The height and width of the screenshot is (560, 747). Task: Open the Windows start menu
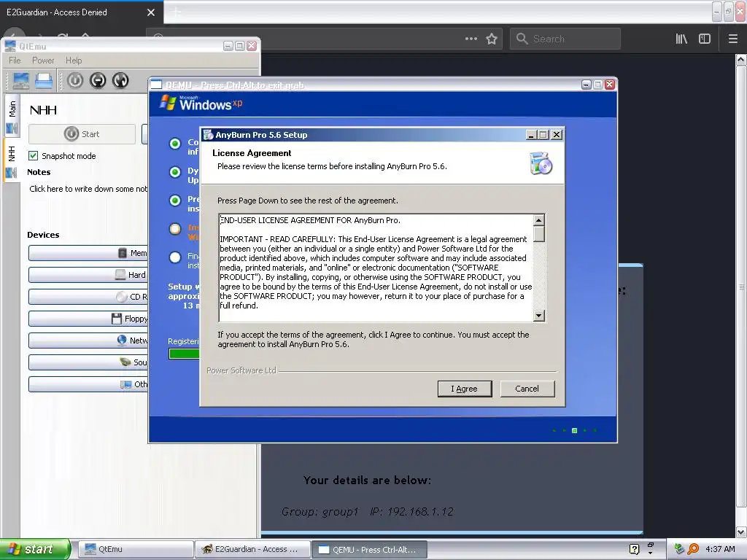(x=35, y=549)
